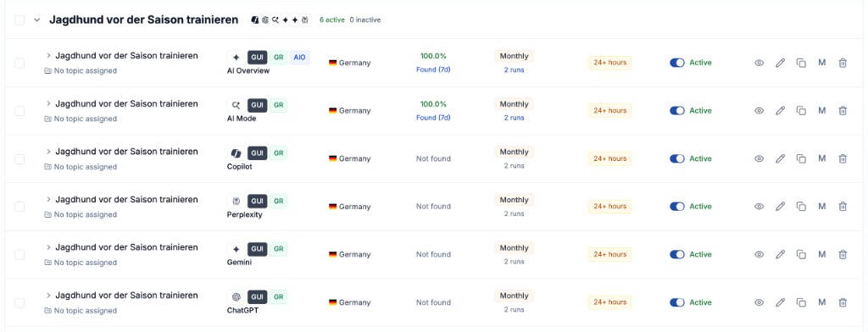
Task: Duplicate the AI Mode prompt
Action: pos(801,111)
